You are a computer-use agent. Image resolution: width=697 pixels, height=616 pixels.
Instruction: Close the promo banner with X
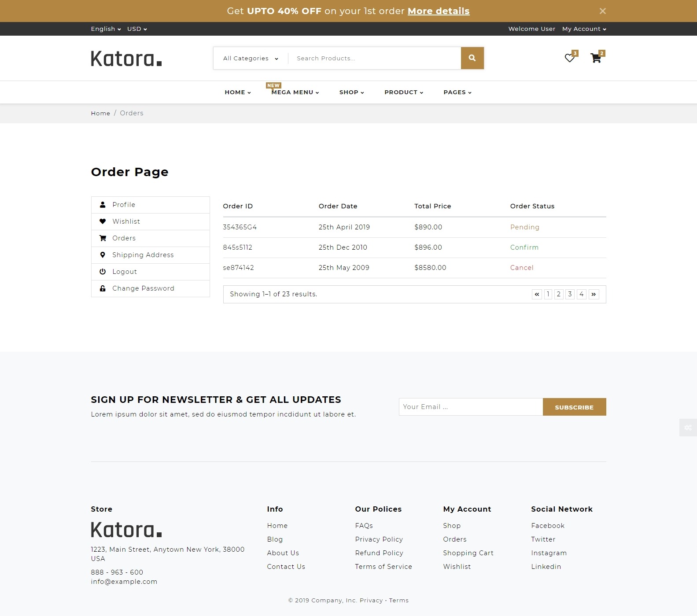click(602, 11)
